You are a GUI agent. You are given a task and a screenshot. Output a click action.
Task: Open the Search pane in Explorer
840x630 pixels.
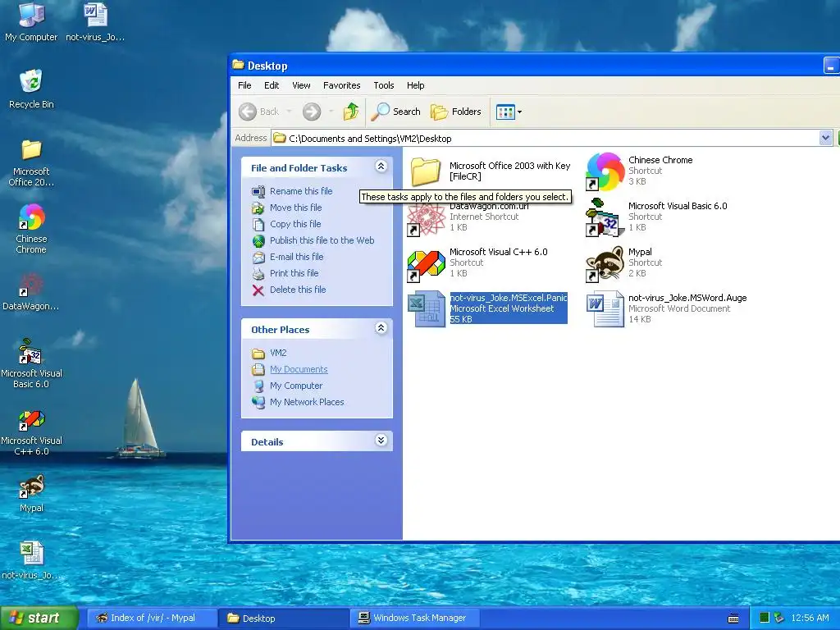396,112
